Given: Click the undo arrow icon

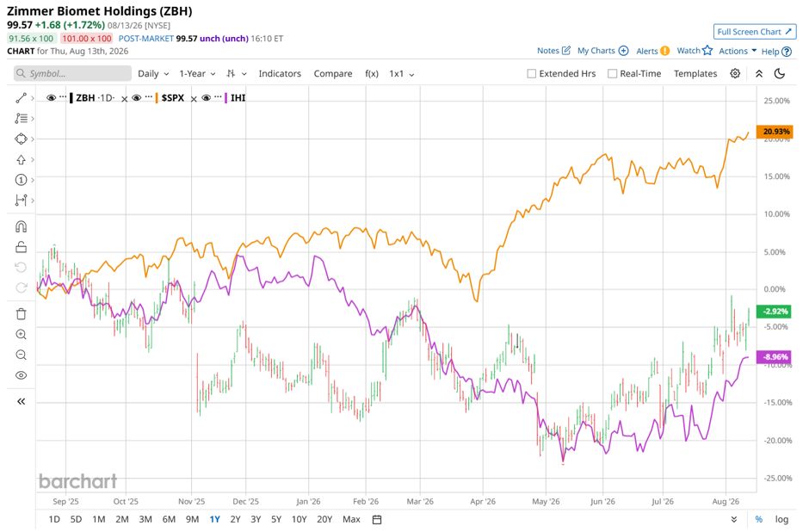Looking at the screenshot, I should coord(21,267).
